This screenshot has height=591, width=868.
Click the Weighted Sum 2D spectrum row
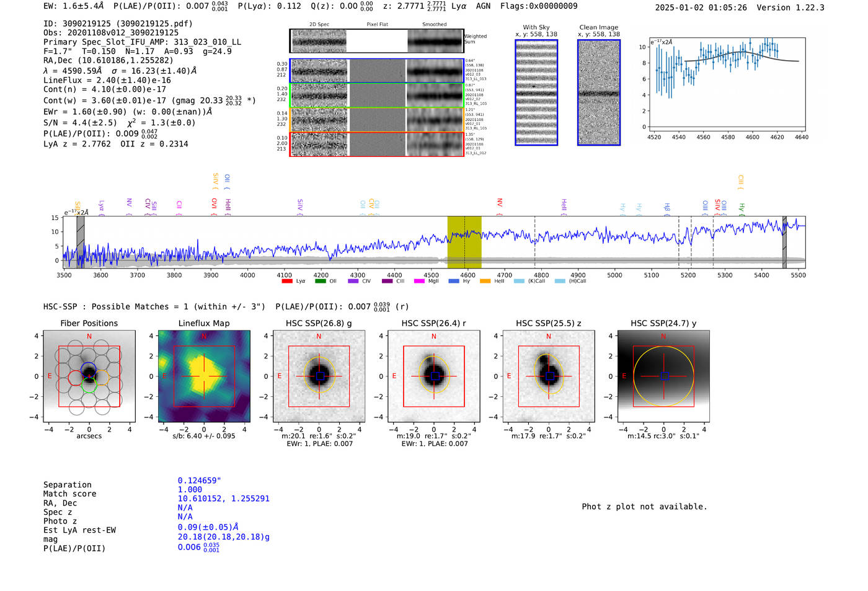[376, 41]
